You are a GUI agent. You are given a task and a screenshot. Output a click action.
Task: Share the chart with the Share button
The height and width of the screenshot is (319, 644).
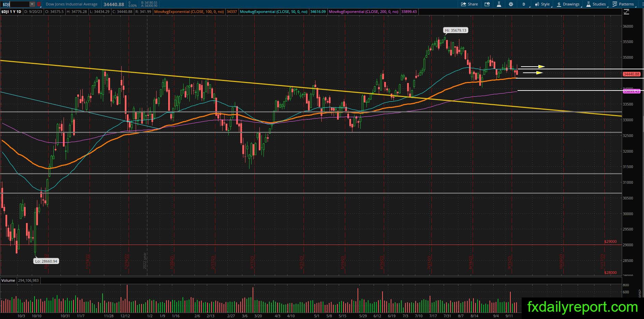tap(469, 4)
